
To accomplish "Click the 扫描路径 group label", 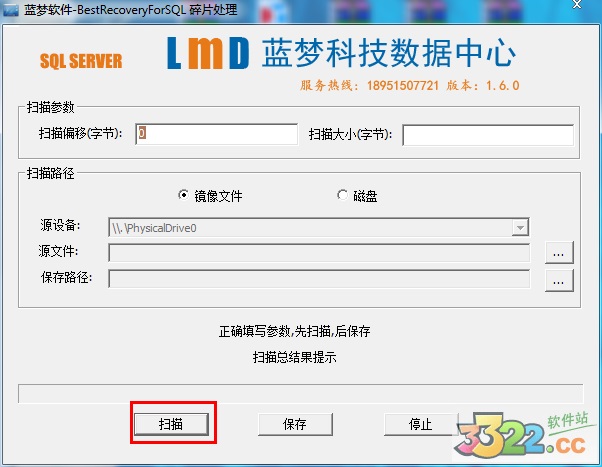I will [50, 173].
